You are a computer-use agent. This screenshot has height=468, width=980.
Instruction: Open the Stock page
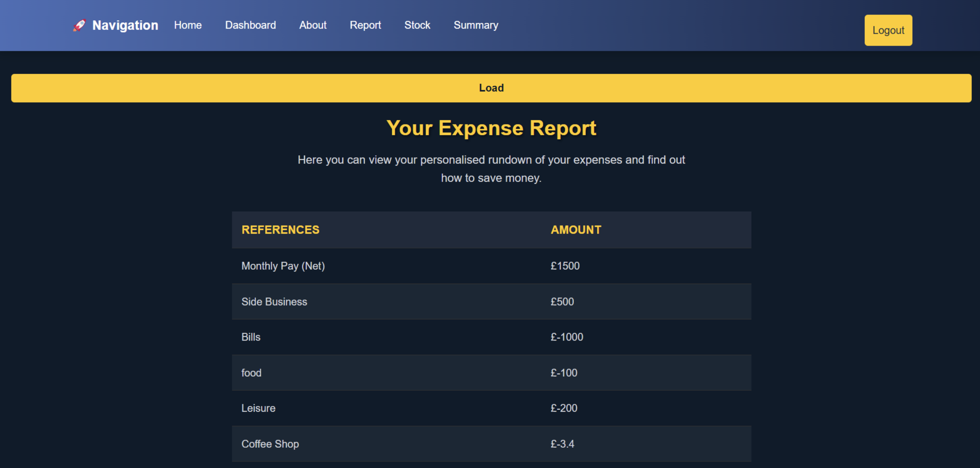click(417, 25)
